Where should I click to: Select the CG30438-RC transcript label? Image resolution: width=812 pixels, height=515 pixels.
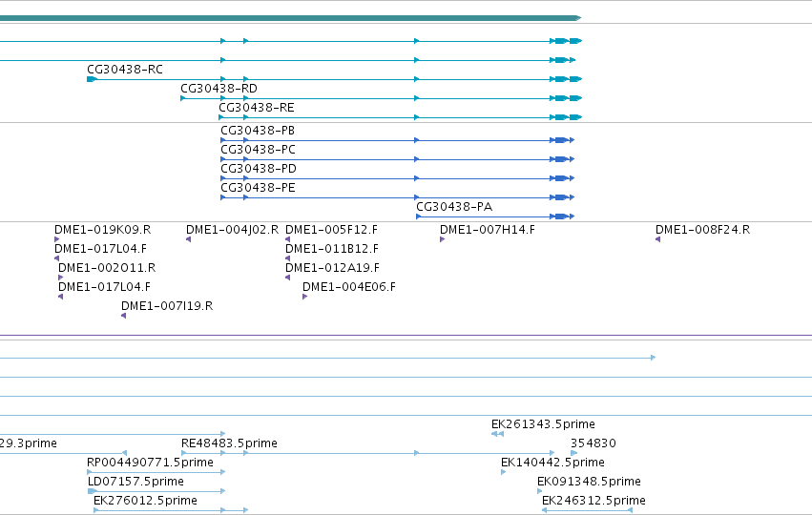(x=125, y=70)
